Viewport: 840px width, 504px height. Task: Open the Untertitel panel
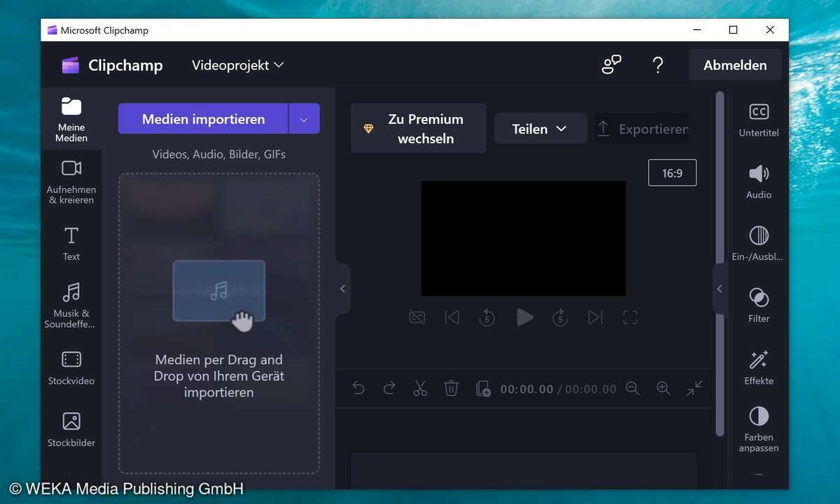click(759, 120)
